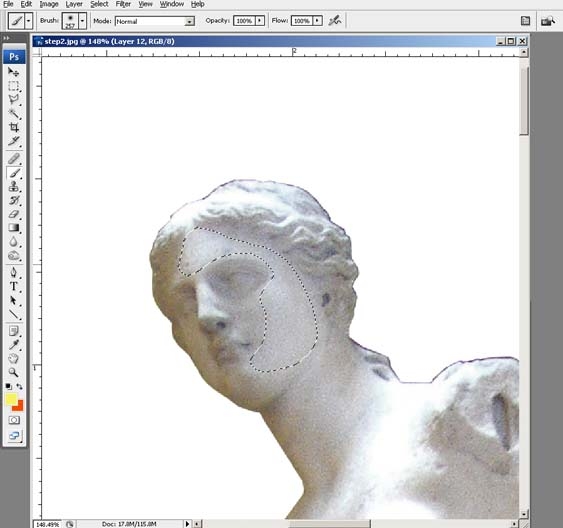563x528 pixels.
Task: Open the Flow slider arrow
Action: coord(317,20)
